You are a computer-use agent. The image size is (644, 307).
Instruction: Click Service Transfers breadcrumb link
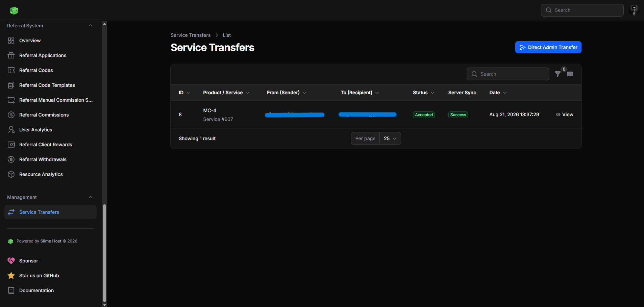tap(191, 35)
